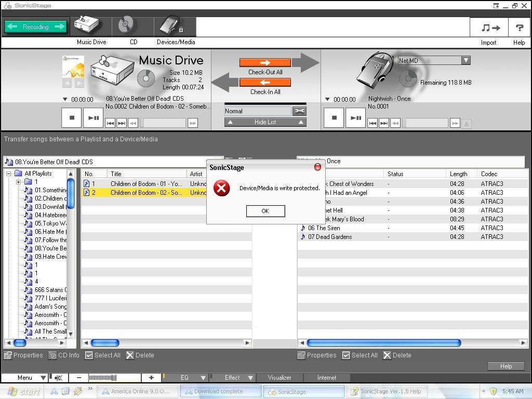Click the CD Info button
The image size is (532, 399).
click(64, 355)
